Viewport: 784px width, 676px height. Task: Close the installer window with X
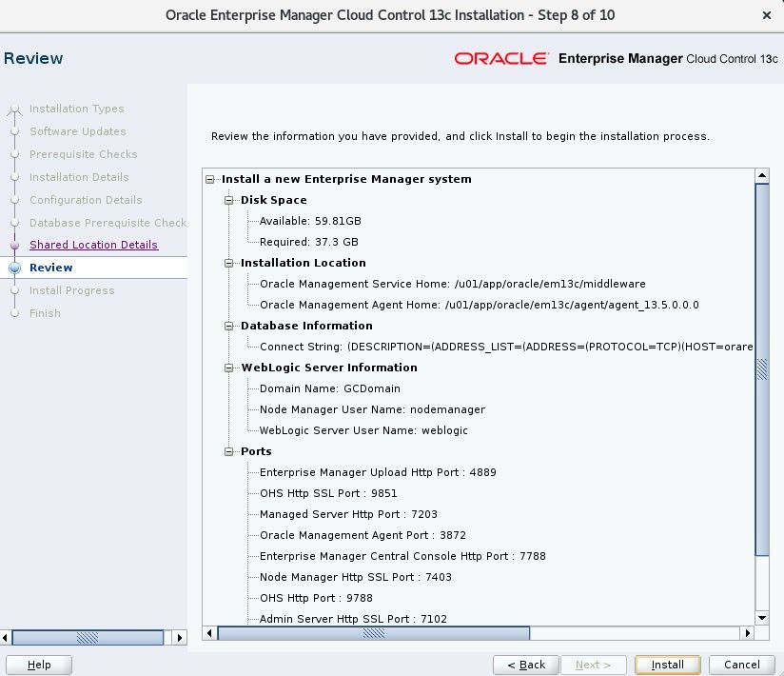tap(767, 15)
